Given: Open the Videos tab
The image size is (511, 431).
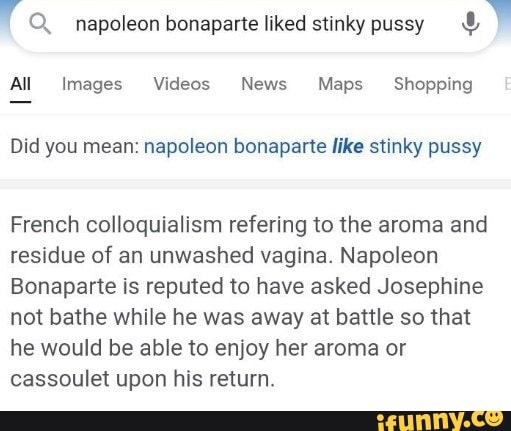Looking at the screenshot, I should click(182, 84).
